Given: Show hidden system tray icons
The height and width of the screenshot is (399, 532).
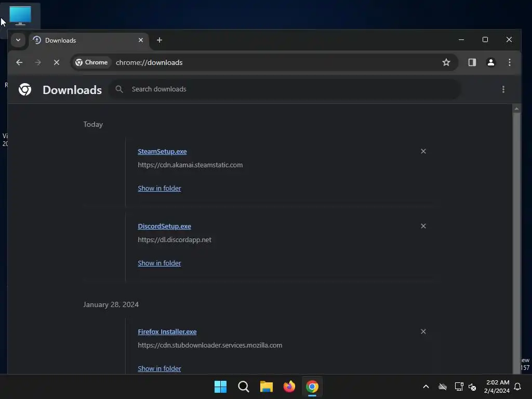Looking at the screenshot, I should click(x=426, y=387).
